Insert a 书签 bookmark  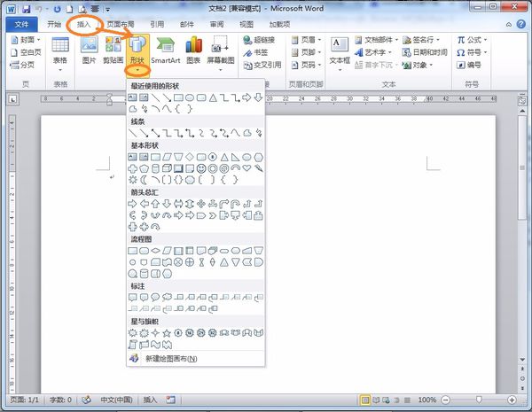(x=256, y=52)
